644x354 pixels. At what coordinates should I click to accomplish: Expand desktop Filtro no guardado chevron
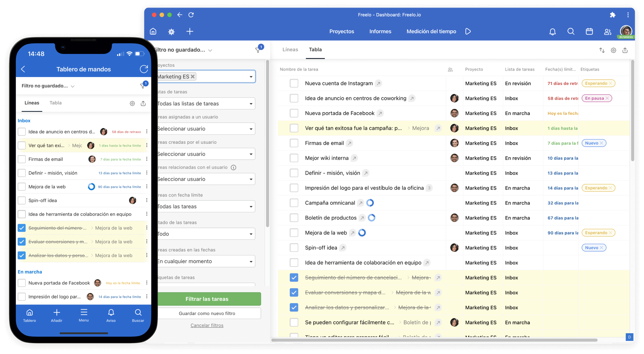[x=210, y=50]
